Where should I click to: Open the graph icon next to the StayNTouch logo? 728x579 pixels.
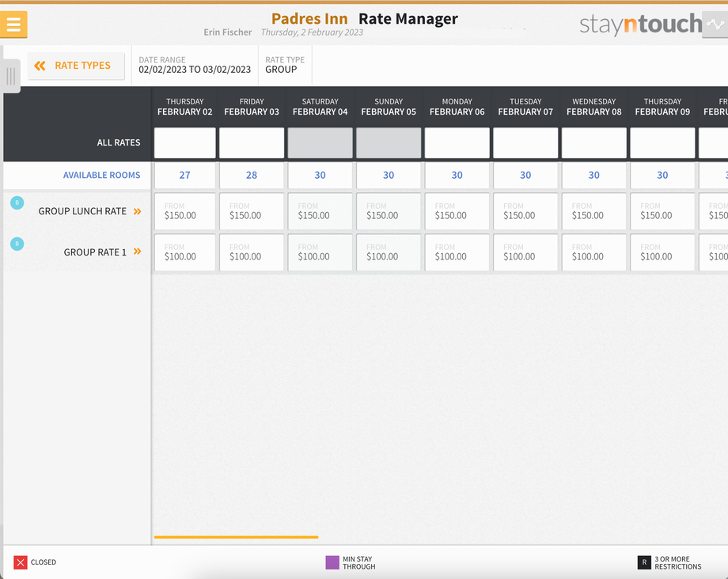tap(715, 25)
